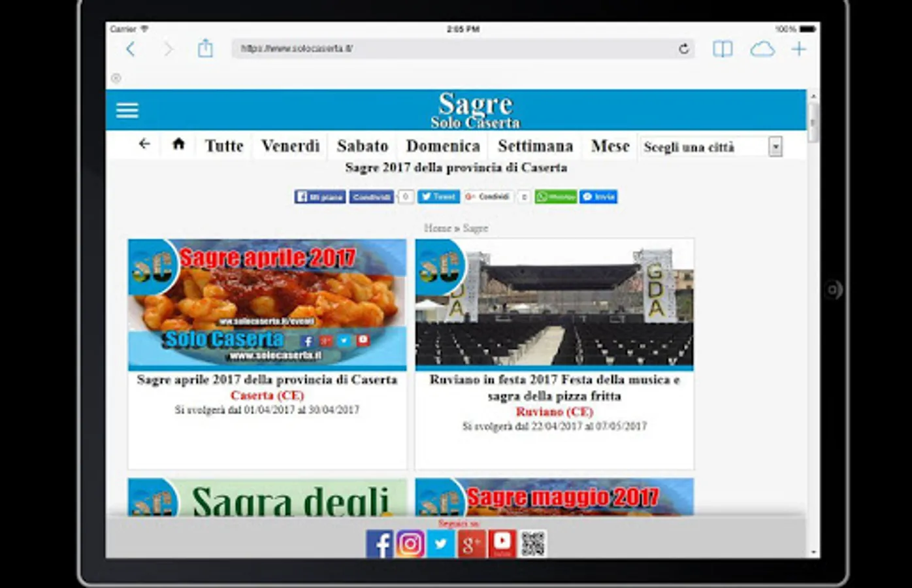Open the Scegli una città dropdown

point(711,147)
